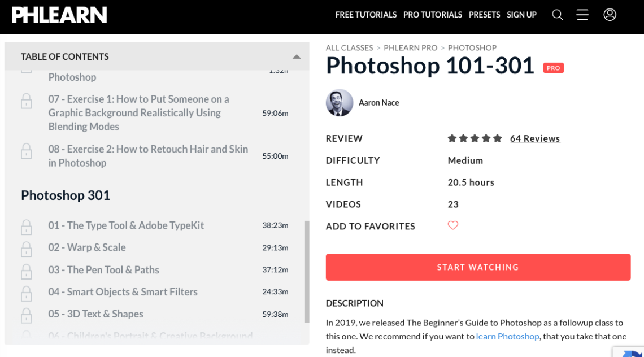Screen dimensions: 644x357
Task: Click lock icon beside 01 - The Type Tool
Action: tap(27, 227)
